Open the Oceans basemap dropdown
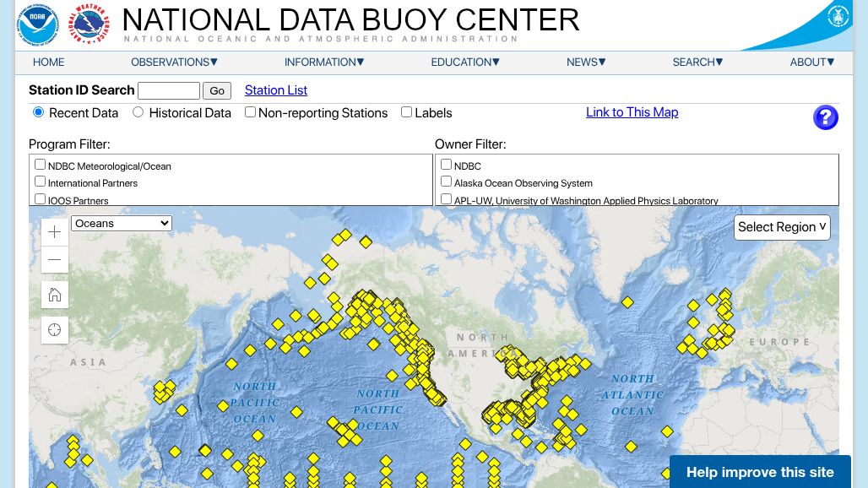 click(x=122, y=223)
